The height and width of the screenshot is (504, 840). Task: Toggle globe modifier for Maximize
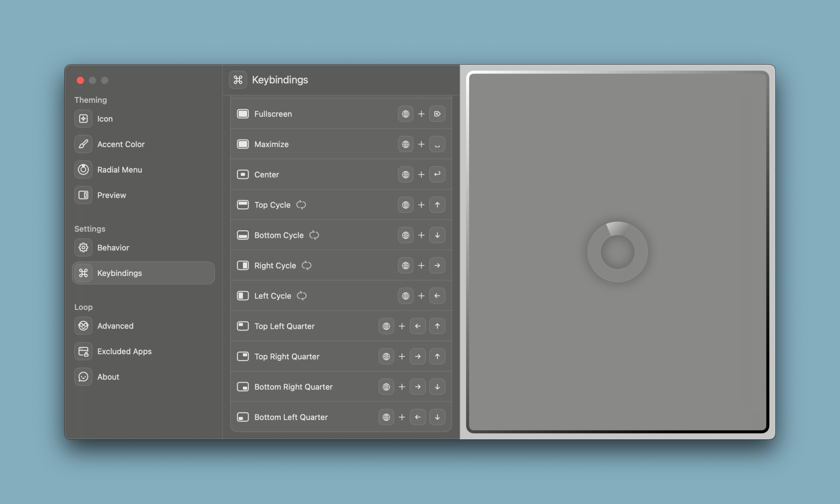pyautogui.click(x=406, y=143)
